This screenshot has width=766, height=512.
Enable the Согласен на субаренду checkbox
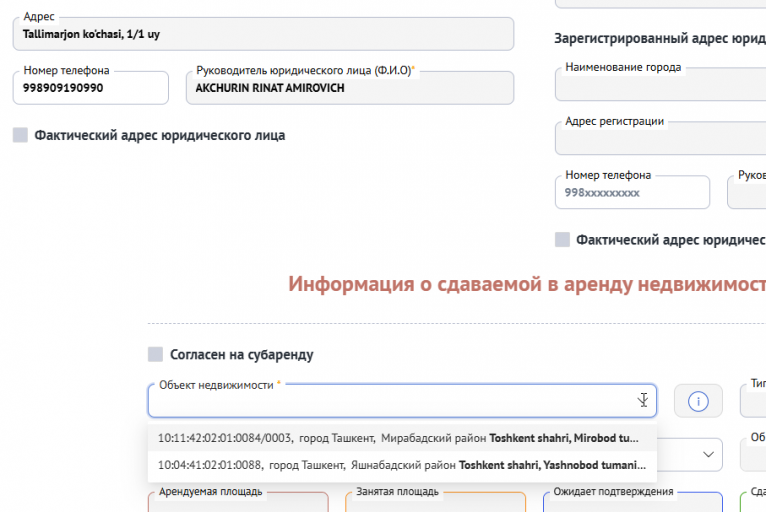point(155,354)
